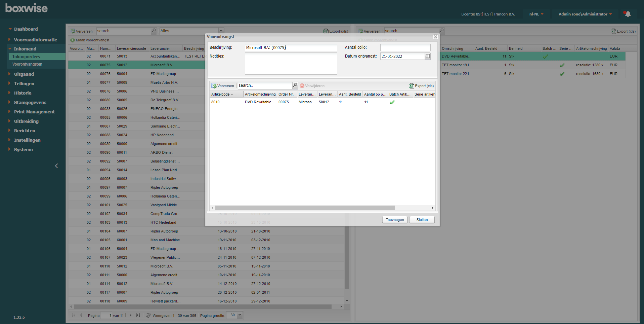Viewport: 644px width, 324px height.
Task: Click the pager refresh icon
Action: 148,315
